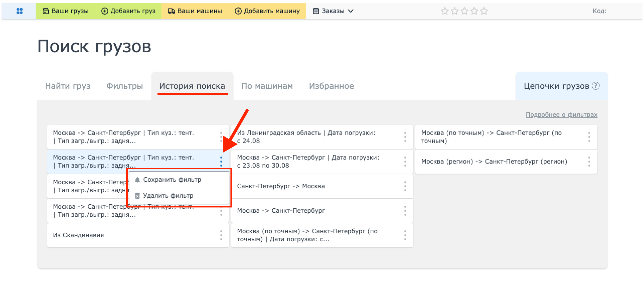This screenshot has width=644, height=290.
Task: Open the Избранное tab
Action: pyautogui.click(x=331, y=86)
